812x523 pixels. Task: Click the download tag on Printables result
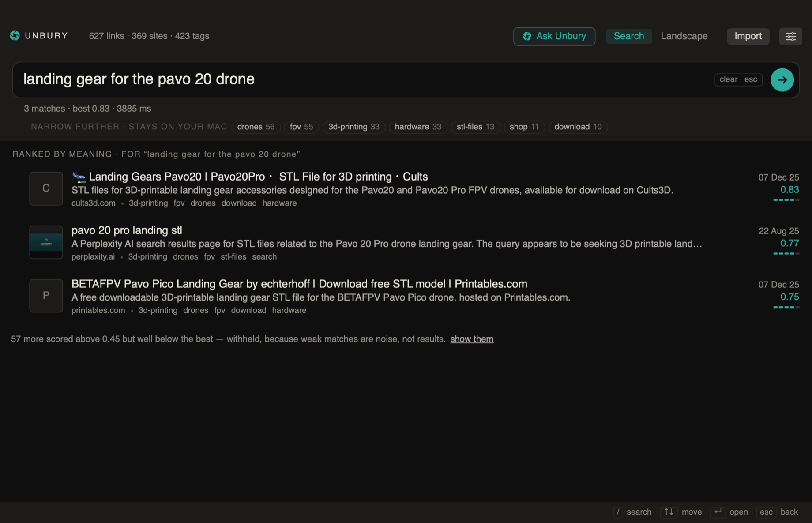click(x=248, y=310)
